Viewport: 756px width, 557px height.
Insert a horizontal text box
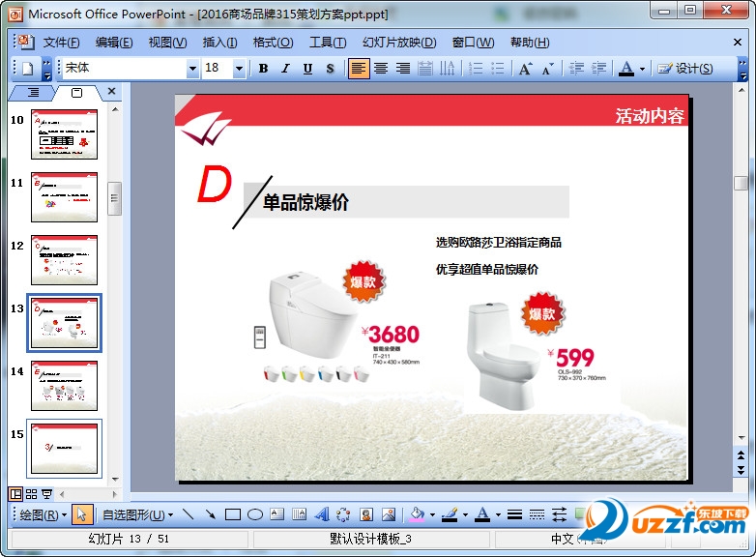[277, 515]
